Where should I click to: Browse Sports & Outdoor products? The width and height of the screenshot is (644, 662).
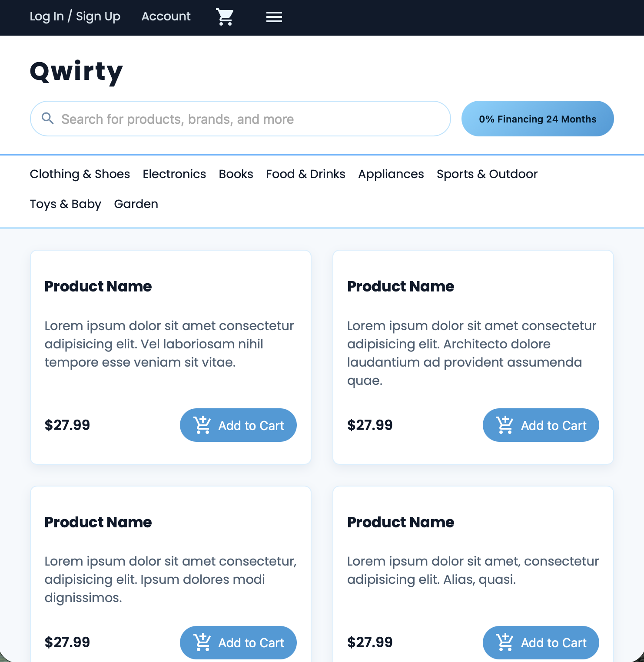pos(487,174)
